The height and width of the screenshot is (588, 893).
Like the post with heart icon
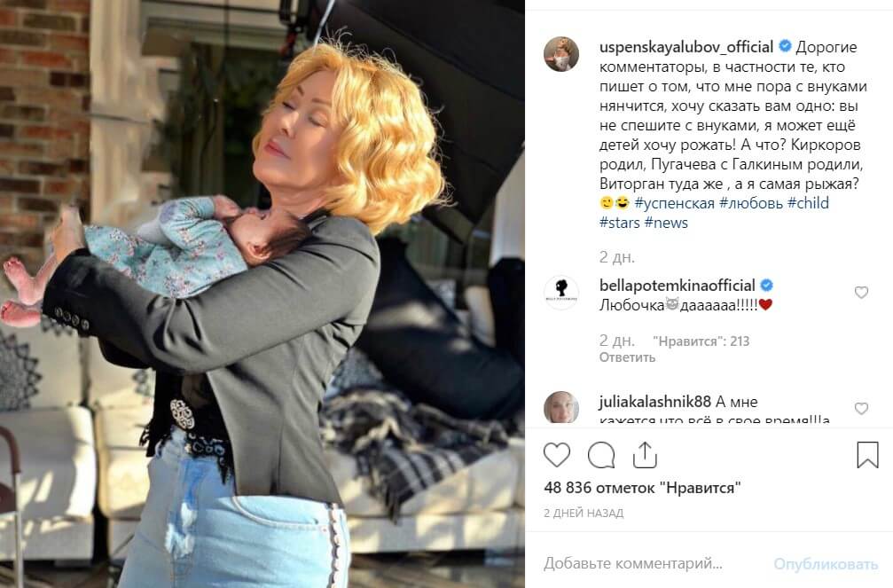tap(556, 455)
